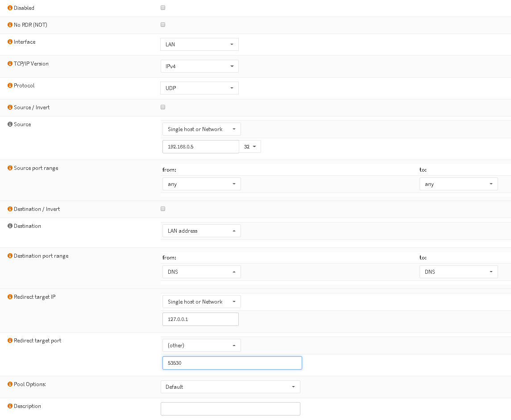Open the Destination port range to DNS dropdown
This screenshot has height=420, width=511.
tap(458, 272)
